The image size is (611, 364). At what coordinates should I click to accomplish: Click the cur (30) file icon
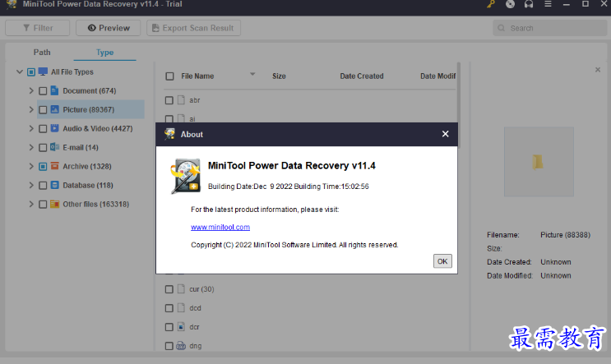(181, 289)
